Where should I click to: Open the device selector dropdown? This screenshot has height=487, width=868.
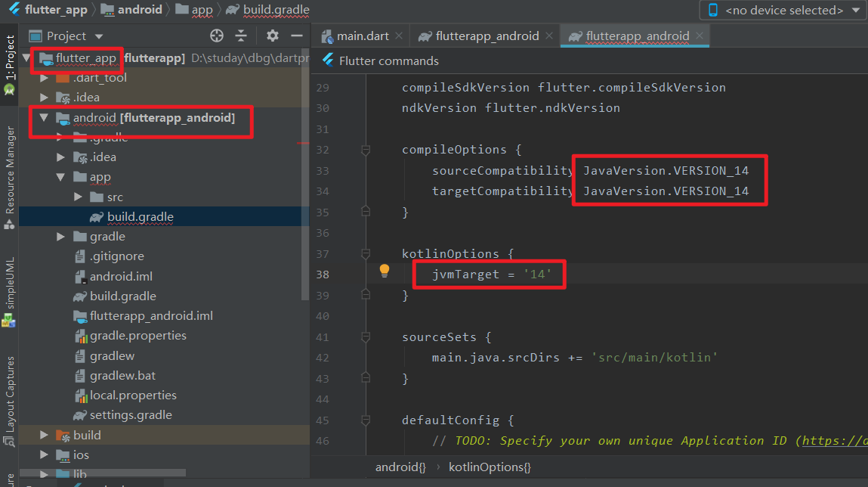click(783, 10)
